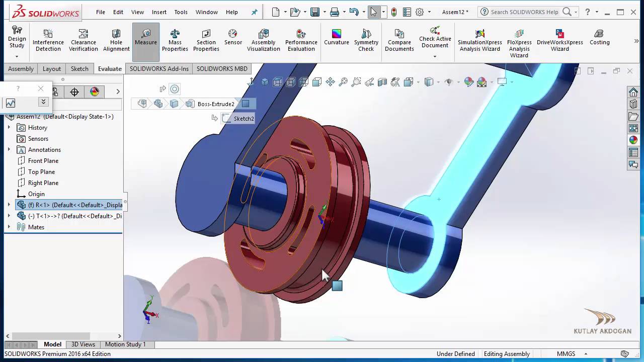Open the Insert menu
The image size is (644, 362).
(159, 12)
